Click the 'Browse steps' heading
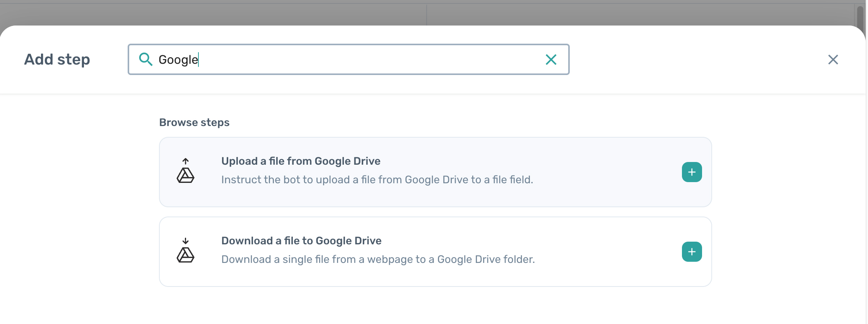This screenshot has height=324, width=868. (x=194, y=123)
